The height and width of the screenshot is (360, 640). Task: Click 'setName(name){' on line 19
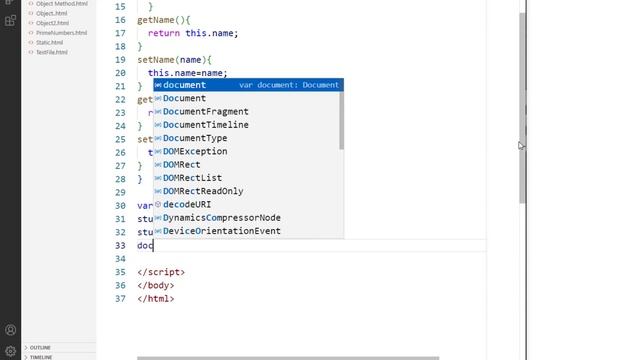coord(174,60)
